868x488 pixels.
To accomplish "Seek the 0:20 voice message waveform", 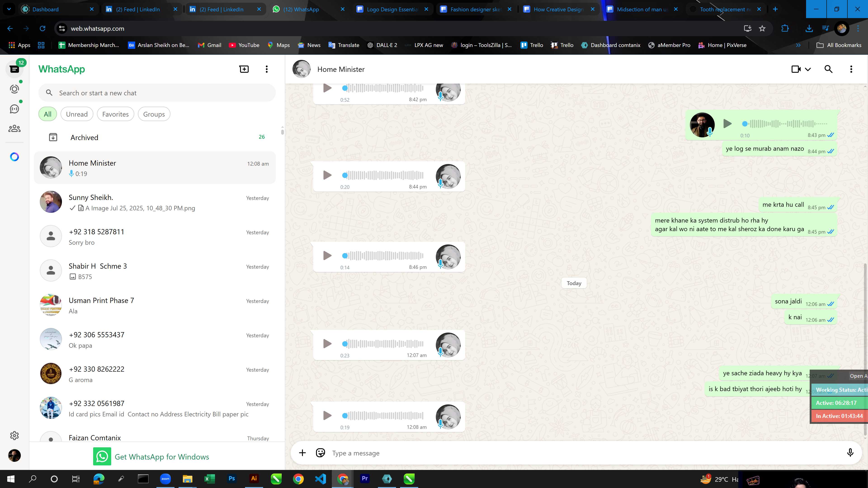I will (383, 175).
